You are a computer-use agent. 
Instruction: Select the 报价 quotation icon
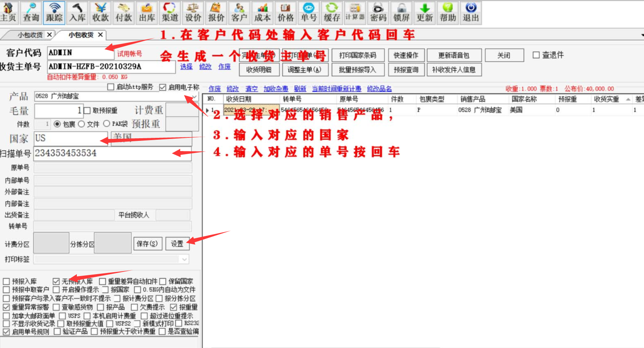pos(216,12)
